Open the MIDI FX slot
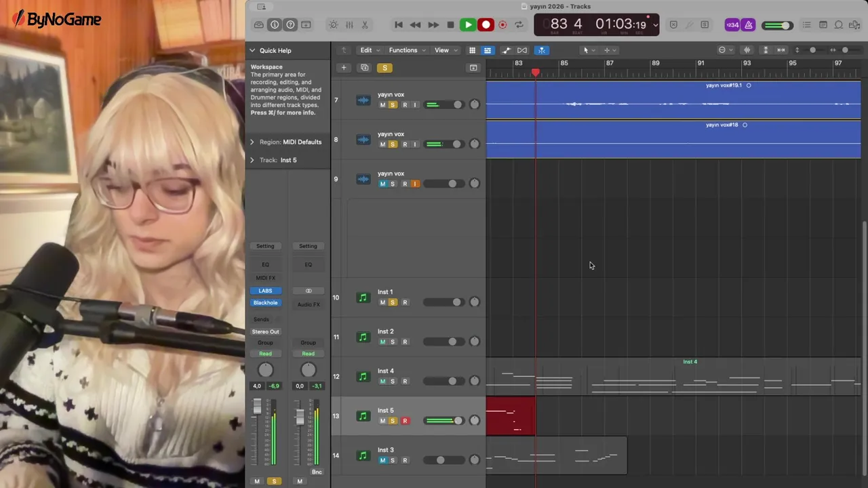Screen dimensions: 868x488 pos(265,278)
